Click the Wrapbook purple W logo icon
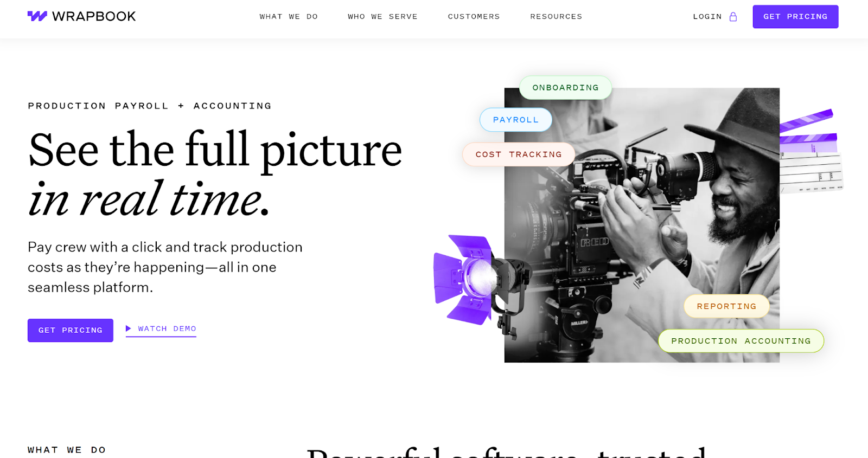This screenshot has height=458, width=868. [37, 16]
